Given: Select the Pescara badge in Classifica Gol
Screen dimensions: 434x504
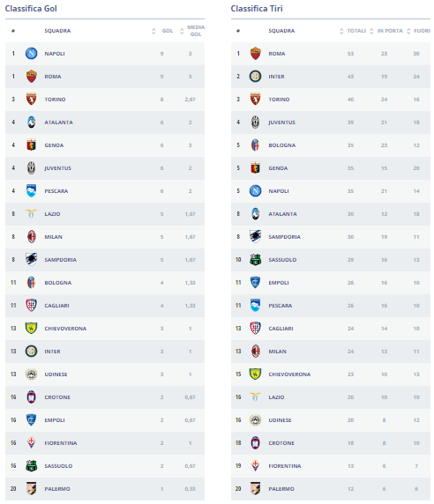Looking at the screenshot, I should [x=31, y=190].
